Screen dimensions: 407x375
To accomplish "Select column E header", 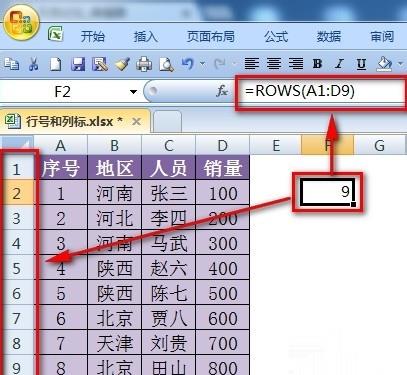I will point(276,145).
